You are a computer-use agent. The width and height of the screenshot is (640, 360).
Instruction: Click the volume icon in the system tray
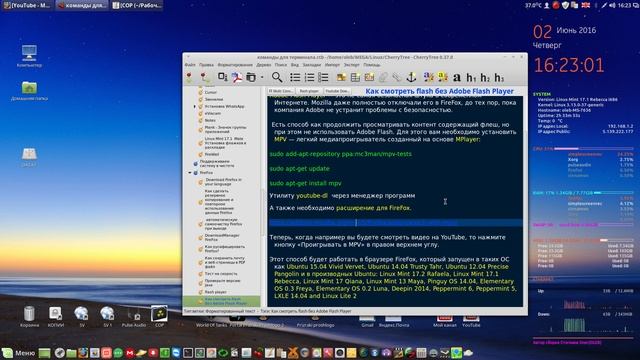coord(613,5)
